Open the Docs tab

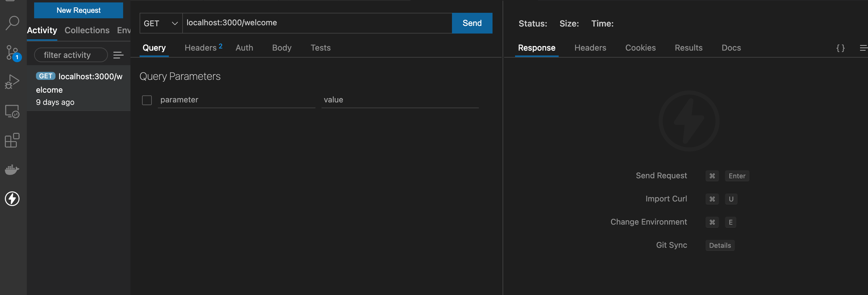pyautogui.click(x=731, y=48)
